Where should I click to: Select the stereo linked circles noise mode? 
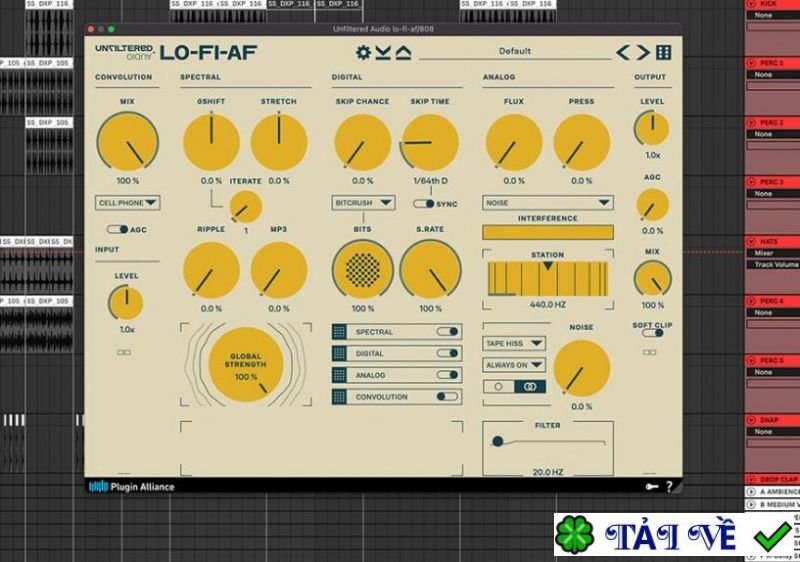(530, 387)
